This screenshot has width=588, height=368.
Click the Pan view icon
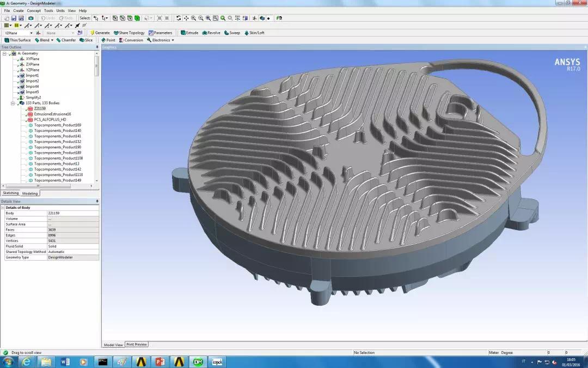186,18
